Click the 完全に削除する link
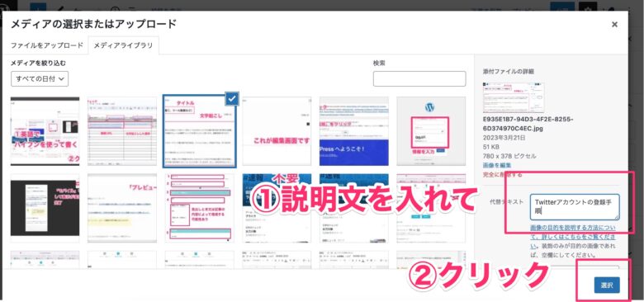644x302 pixels. 502,174
